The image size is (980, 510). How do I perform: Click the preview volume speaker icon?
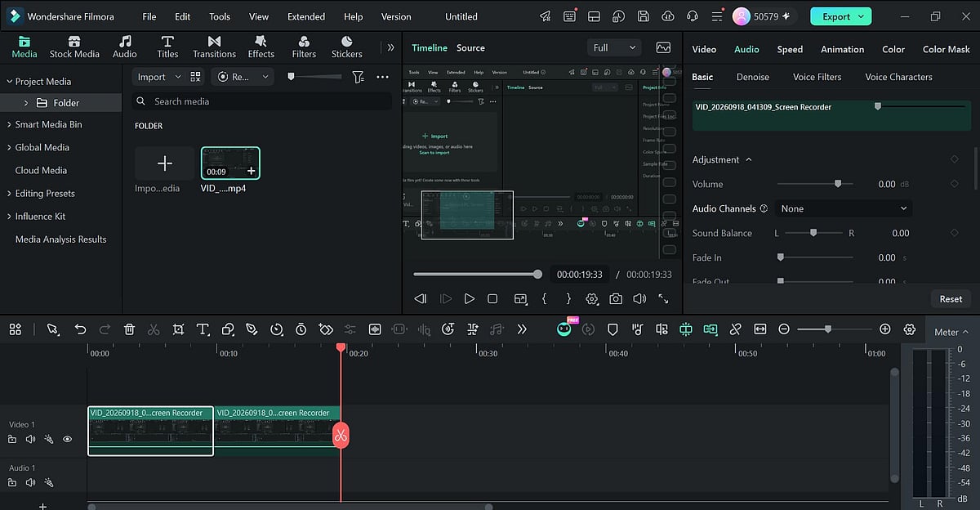pyautogui.click(x=639, y=299)
